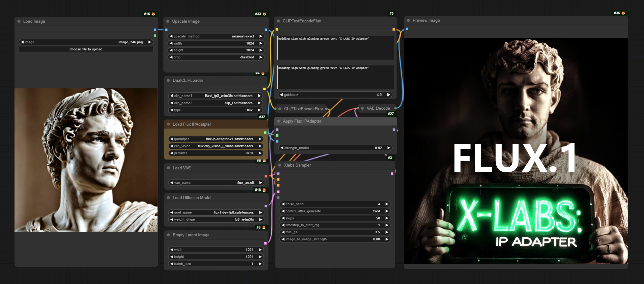Click the fox icon on badge #33
Viewport: 644px width, 284px height.
point(265,14)
